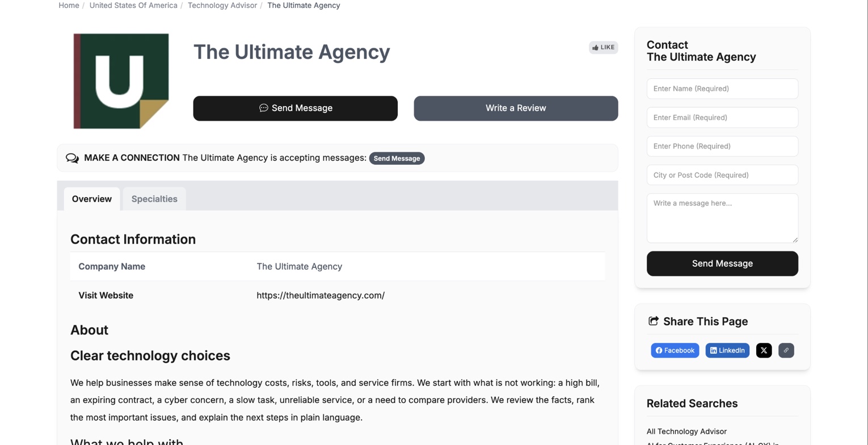The height and width of the screenshot is (445, 868).
Task: Click Contact Information heading
Action: point(133,240)
